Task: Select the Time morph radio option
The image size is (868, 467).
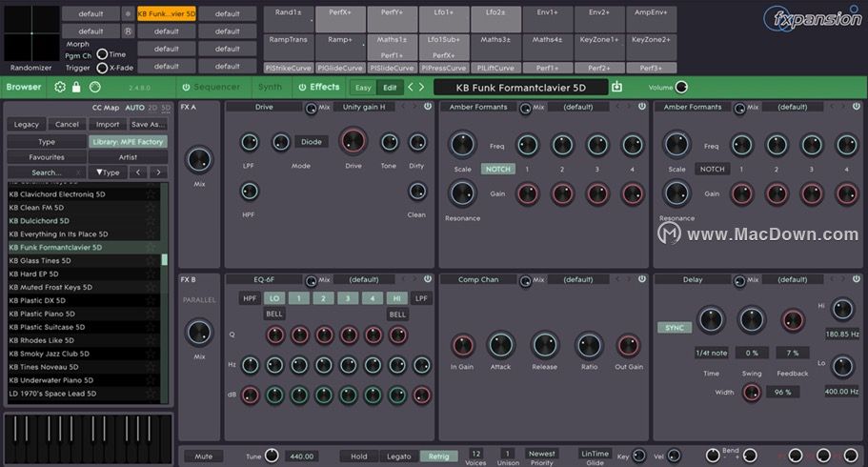Action: (x=102, y=54)
